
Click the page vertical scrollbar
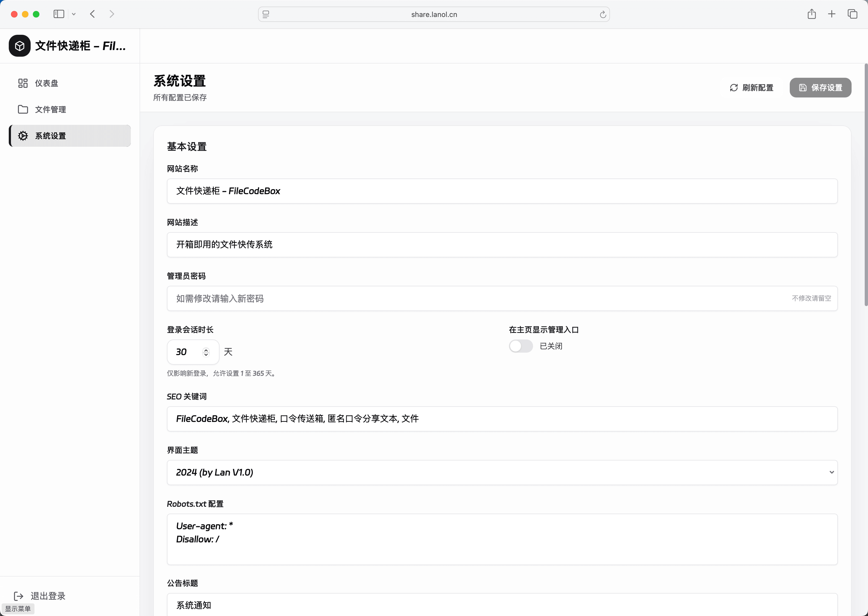point(866,185)
